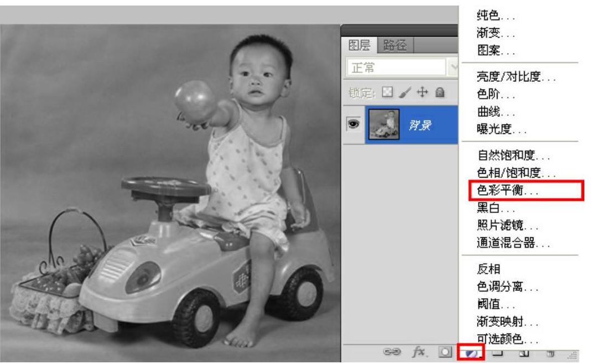Select the 背景 layer name
Image resolution: width=591 pixels, height=364 pixels.
point(420,125)
